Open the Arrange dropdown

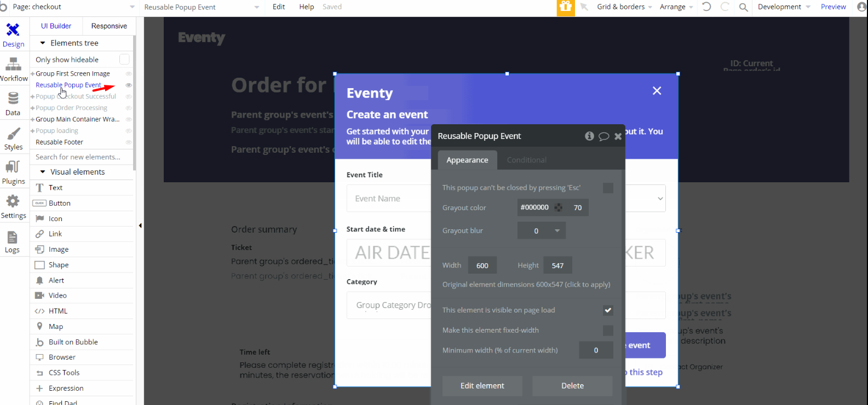pos(676,7)
